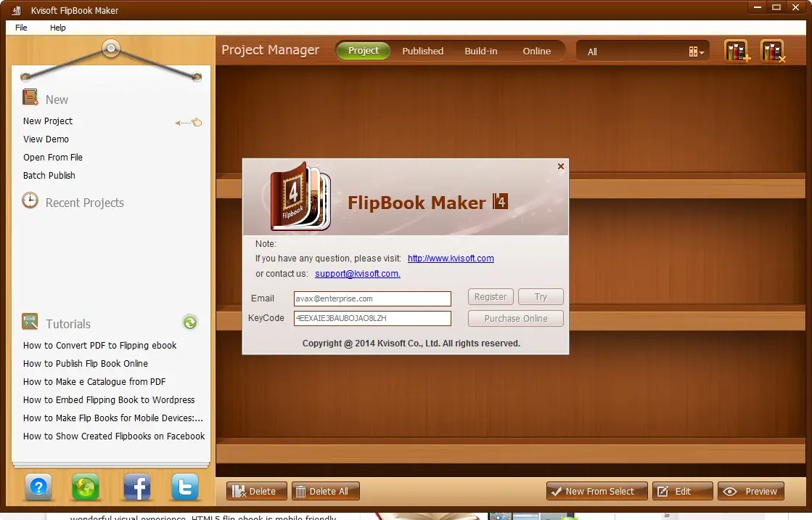Switch to the Project tab

tap(363, 51)
